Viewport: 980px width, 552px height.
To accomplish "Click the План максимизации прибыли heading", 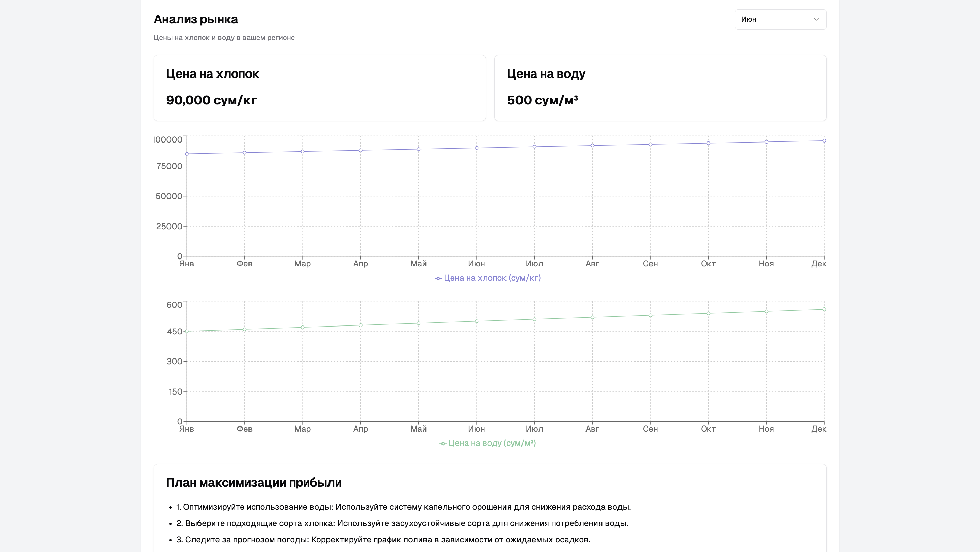I will point(254,483).
